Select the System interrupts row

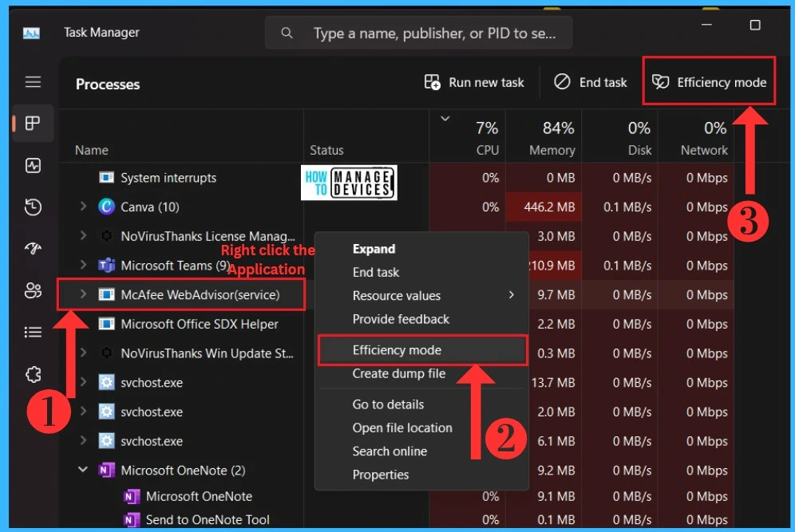pyautogui.click(x=397, y=178)
